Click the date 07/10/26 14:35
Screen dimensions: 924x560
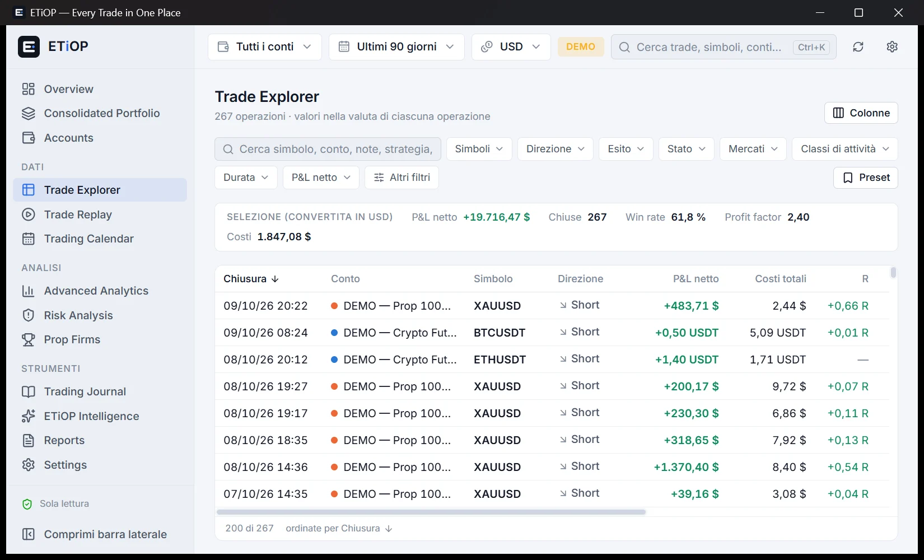click(x=265, y=494)
